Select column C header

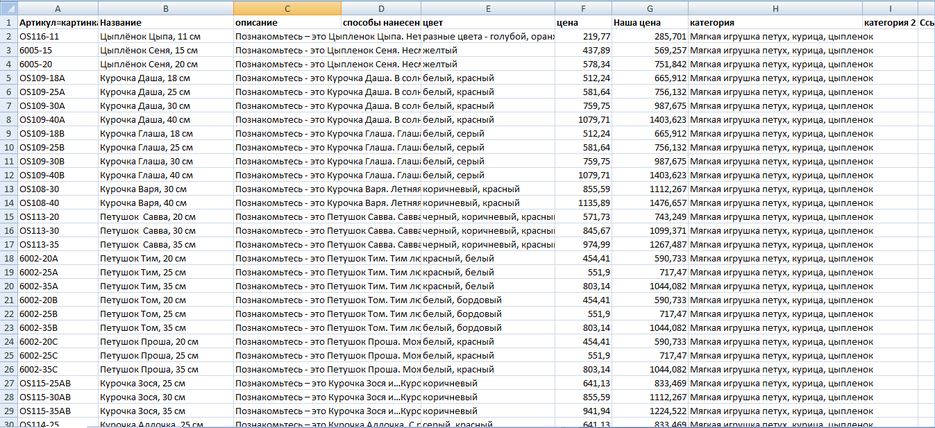click(287, 8)
